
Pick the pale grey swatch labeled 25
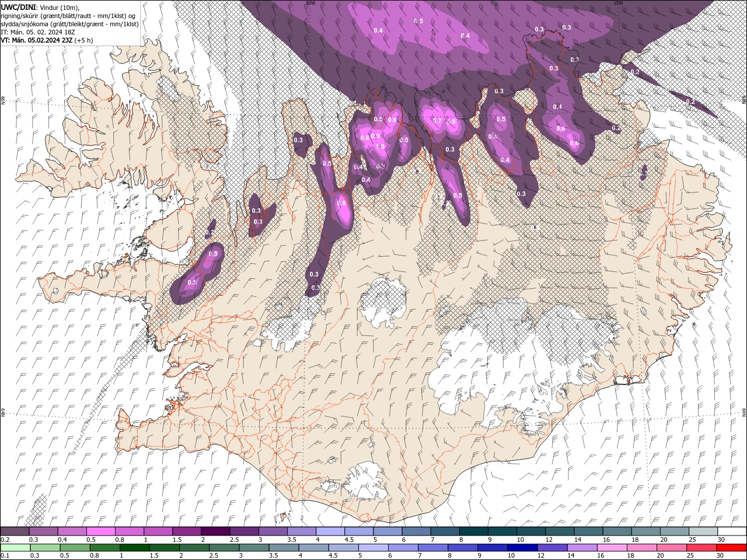point(703,531)
